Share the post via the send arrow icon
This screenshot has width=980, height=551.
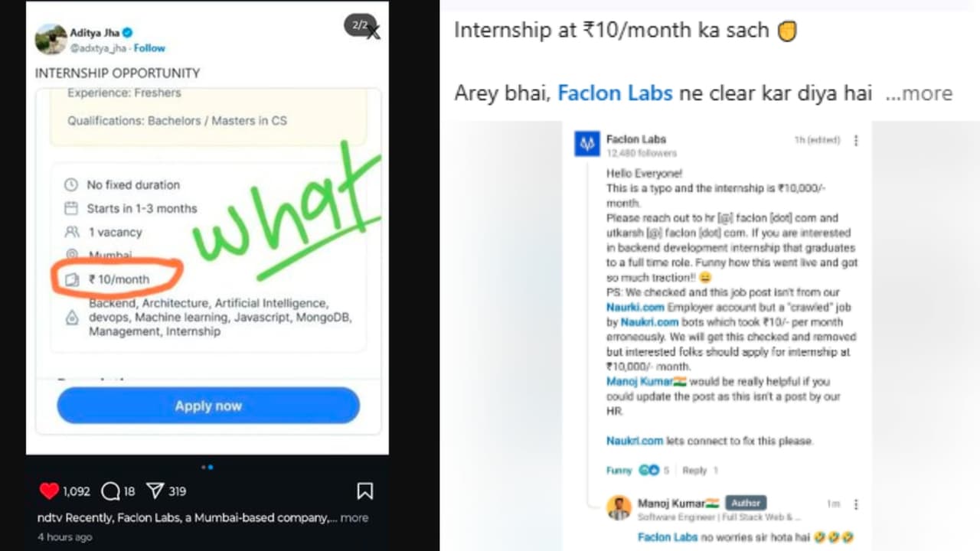(155, 491)
